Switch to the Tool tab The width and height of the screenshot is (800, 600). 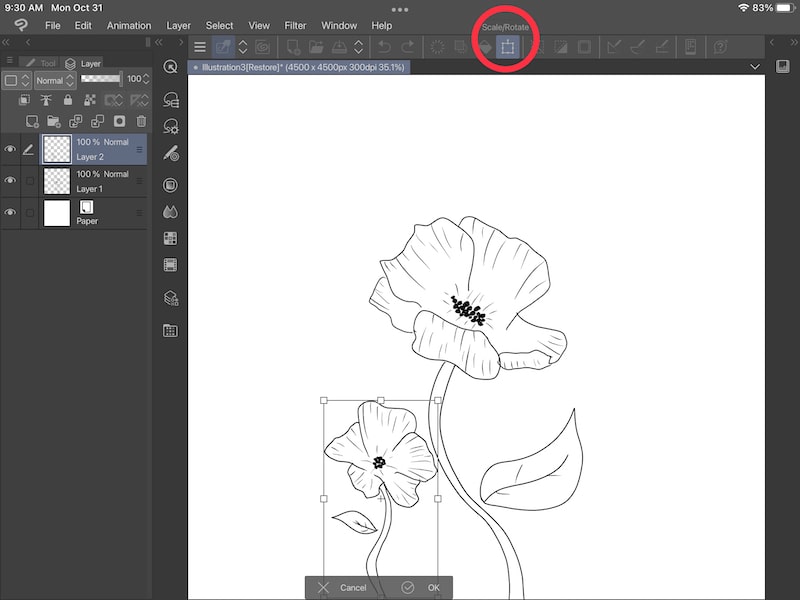click(x=45, y=63)
